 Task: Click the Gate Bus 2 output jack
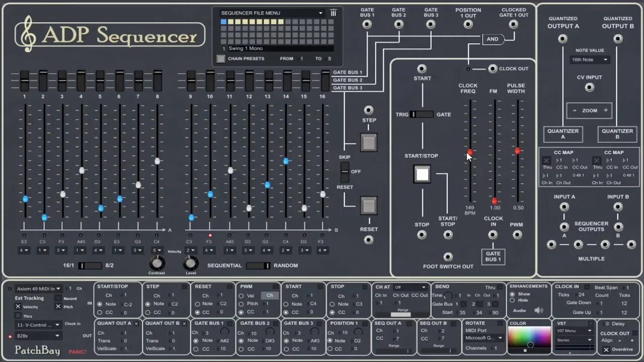tap(398, 24)
